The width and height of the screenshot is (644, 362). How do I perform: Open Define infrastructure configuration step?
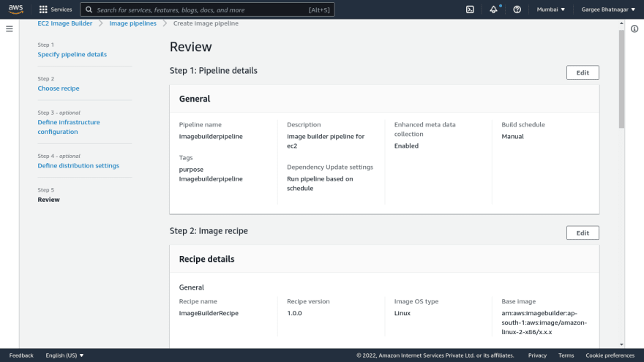(x=69, y=127)
